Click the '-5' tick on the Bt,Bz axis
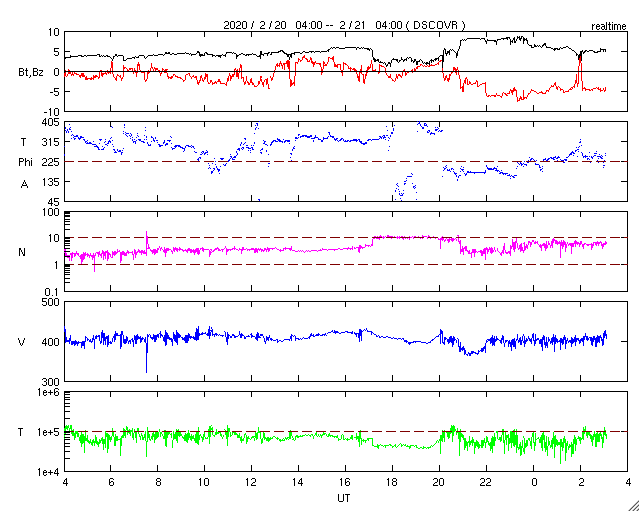Image resolution: width=640 pixels, height=512 pixels. click(55, 91)
